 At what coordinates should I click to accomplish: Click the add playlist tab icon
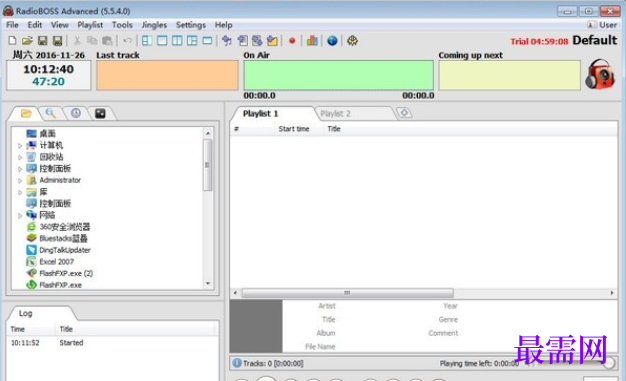[404, 113]
